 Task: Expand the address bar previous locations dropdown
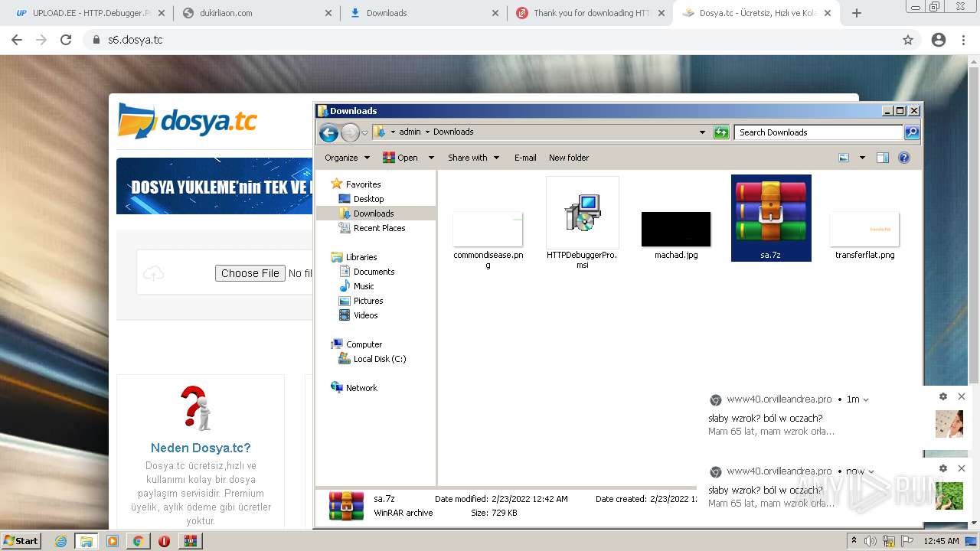[x=702, y=132]
